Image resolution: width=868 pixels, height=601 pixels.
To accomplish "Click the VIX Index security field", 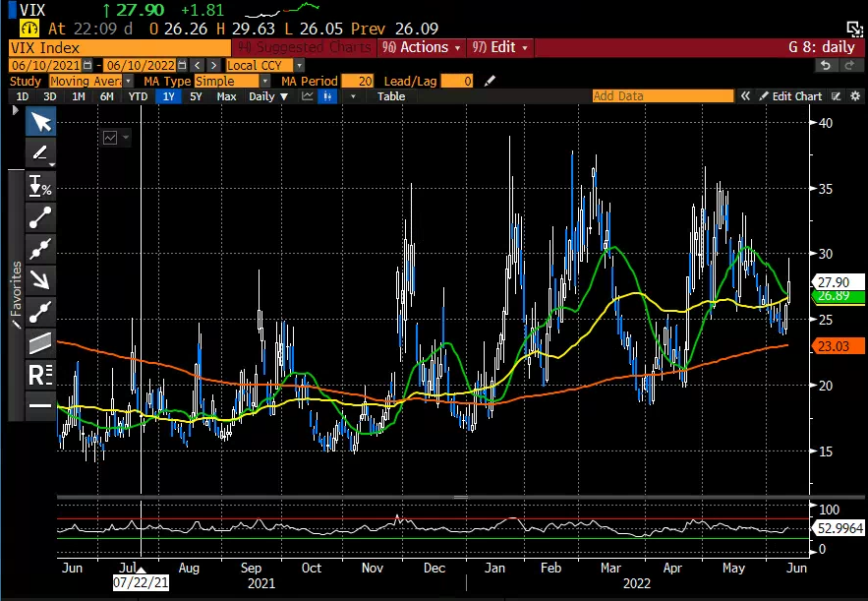I will [120, 47].
